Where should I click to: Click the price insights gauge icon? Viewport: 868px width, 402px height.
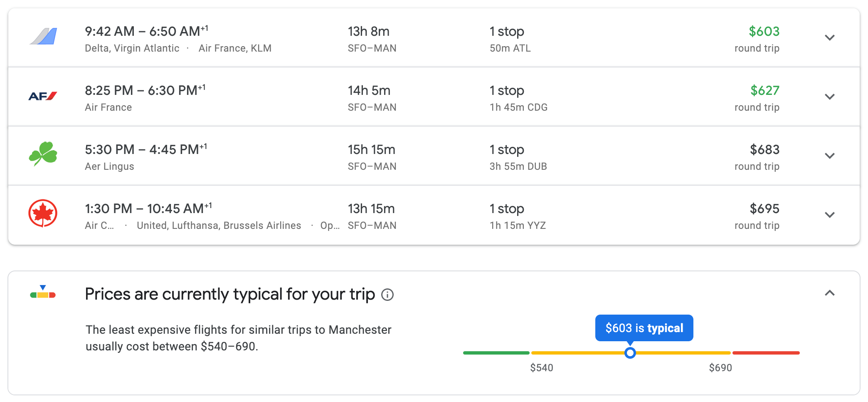[x=43, y=293]
